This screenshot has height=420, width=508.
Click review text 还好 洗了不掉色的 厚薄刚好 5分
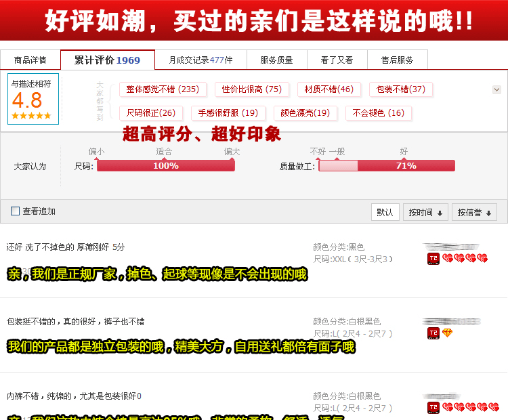pyautogui.click(x=66, y=247)
